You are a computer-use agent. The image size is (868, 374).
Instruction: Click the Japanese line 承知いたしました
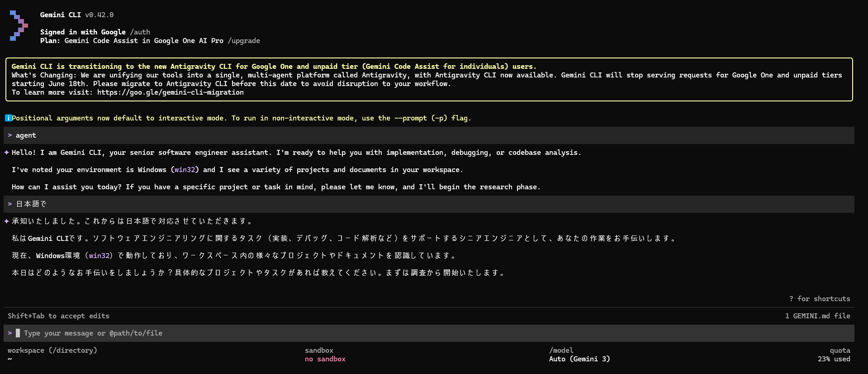pos(132,221)
